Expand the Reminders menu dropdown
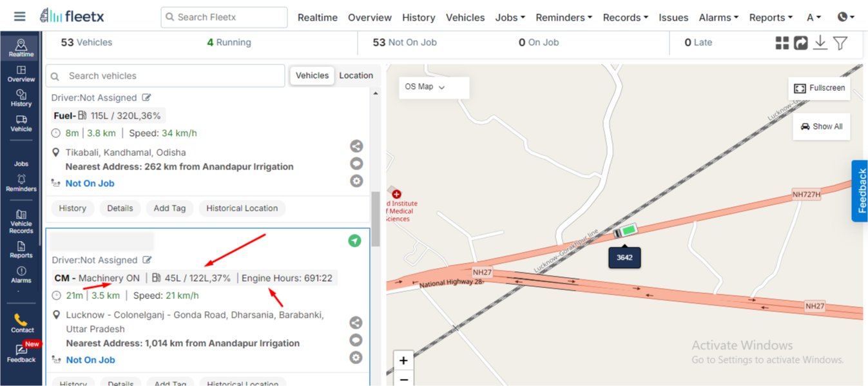 coord(564,17)
